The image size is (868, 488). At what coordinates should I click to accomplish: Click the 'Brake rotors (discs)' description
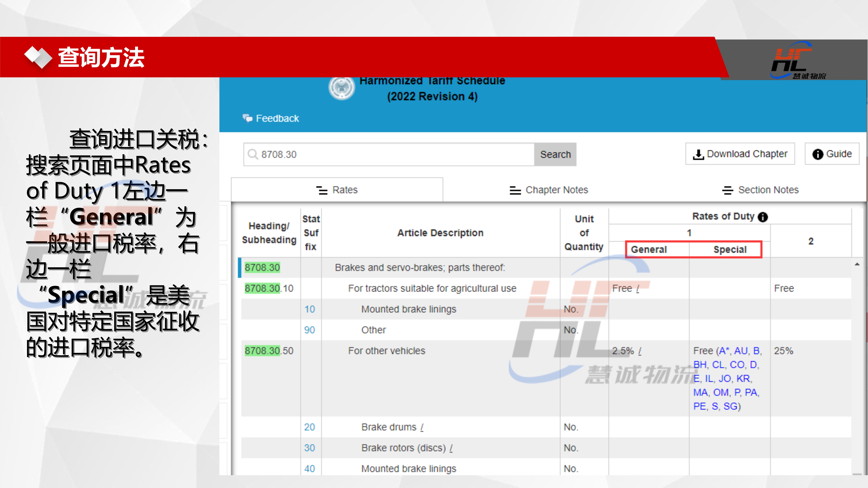click(x=403, y=448)
